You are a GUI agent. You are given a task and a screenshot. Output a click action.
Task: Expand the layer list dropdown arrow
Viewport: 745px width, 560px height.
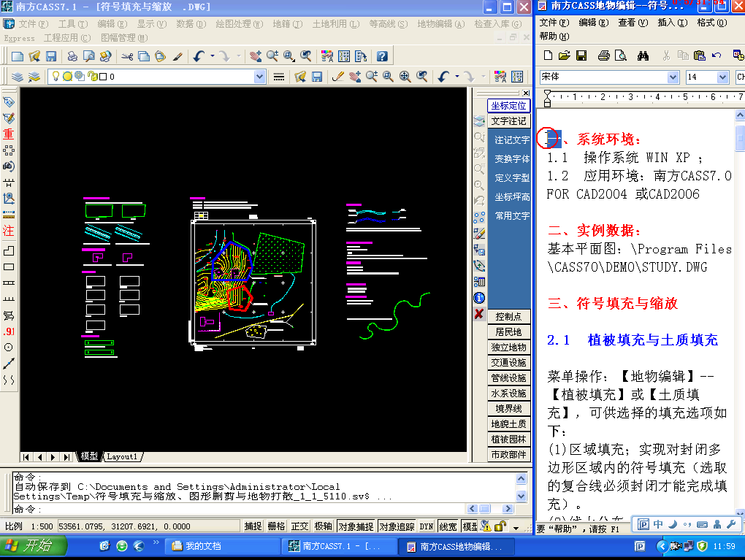(x=259, y=77)
